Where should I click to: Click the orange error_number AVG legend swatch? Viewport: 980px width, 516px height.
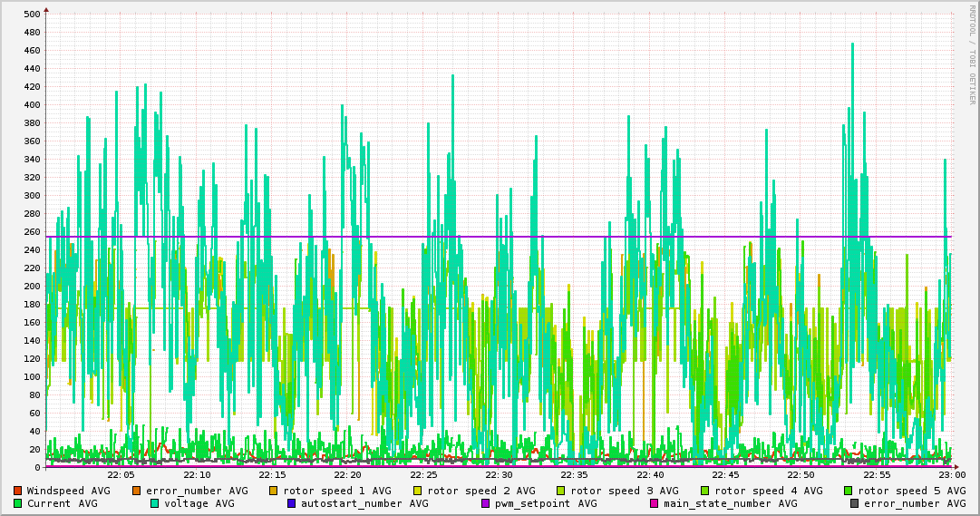137,491
